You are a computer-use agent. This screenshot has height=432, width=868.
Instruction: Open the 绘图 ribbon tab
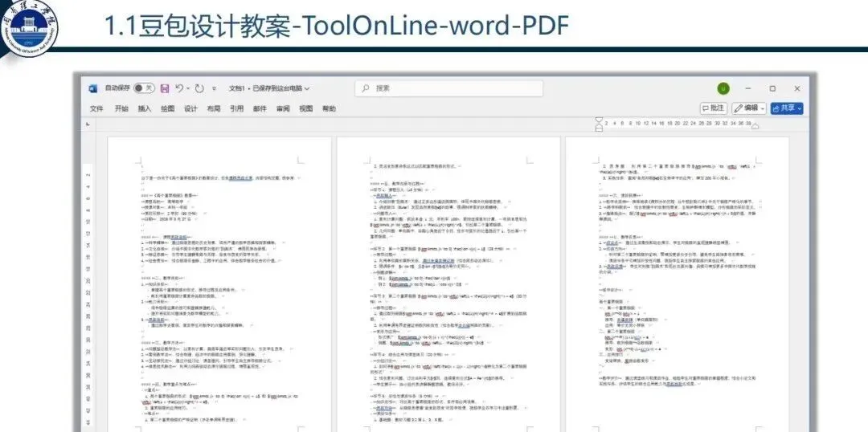168,108
